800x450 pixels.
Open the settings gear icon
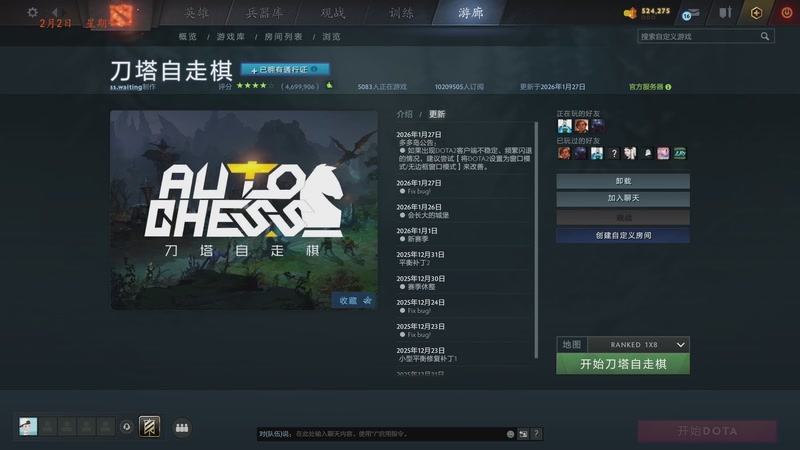point(32,12)
